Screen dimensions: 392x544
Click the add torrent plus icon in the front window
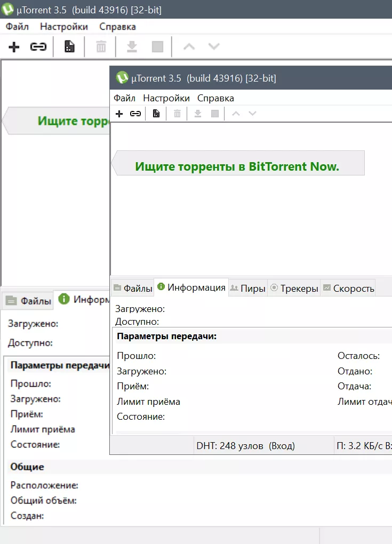coord(119,114)
